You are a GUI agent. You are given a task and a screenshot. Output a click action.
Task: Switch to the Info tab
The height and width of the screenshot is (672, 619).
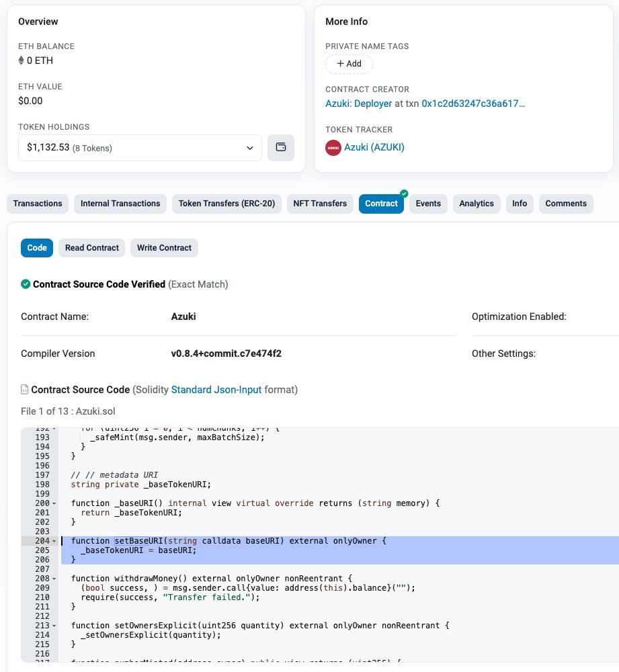520,204
